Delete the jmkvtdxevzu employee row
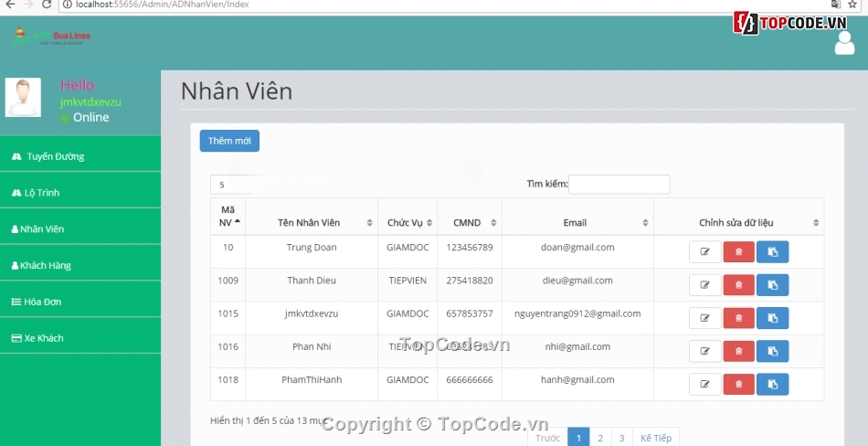868x446 pixels. click(x=738, y=318)
